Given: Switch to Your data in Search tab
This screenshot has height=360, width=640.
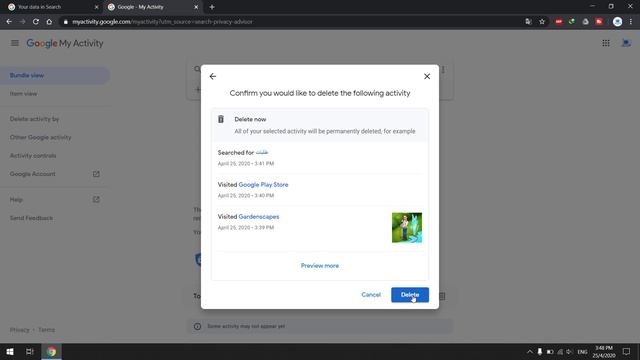Looking at the screenshot, I should coord(39,7).
